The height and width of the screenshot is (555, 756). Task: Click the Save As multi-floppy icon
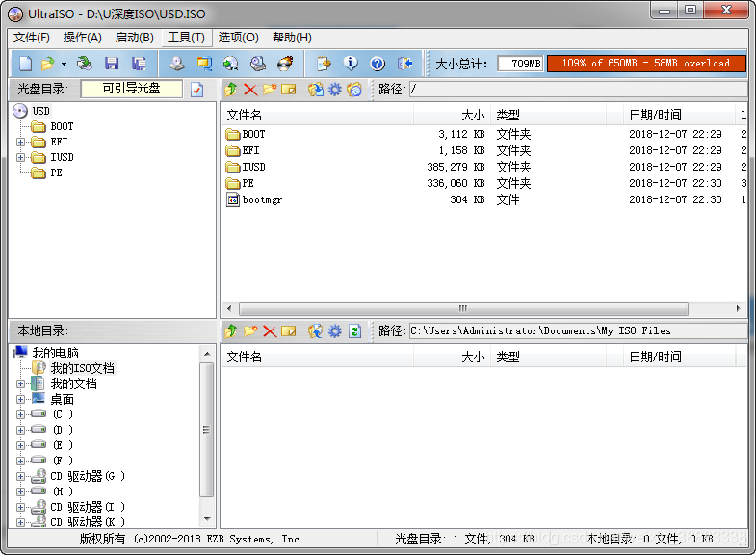[139, 64]
